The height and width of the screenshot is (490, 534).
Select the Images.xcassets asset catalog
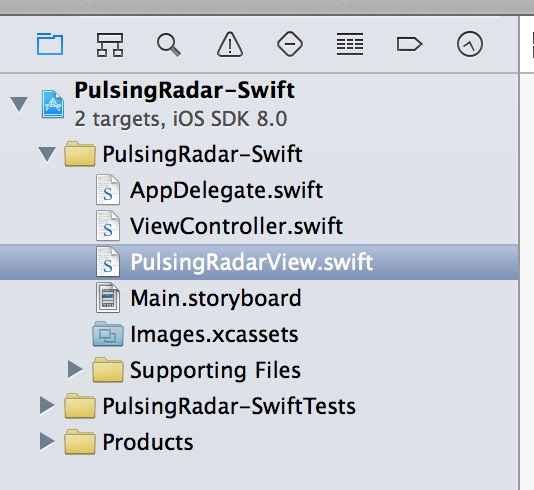coord(214,334)
